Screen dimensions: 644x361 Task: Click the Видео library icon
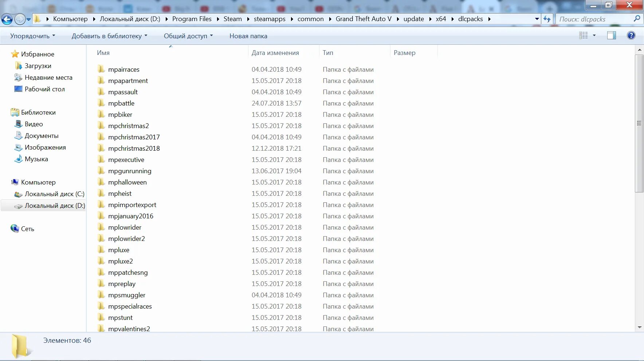coord(18,124)
